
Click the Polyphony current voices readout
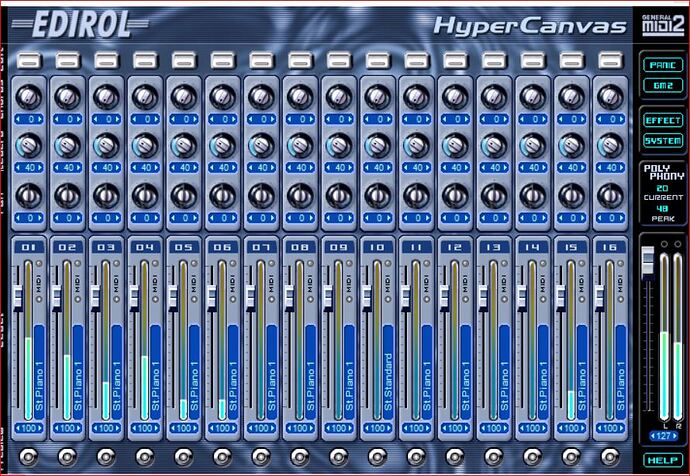(662, 188)
